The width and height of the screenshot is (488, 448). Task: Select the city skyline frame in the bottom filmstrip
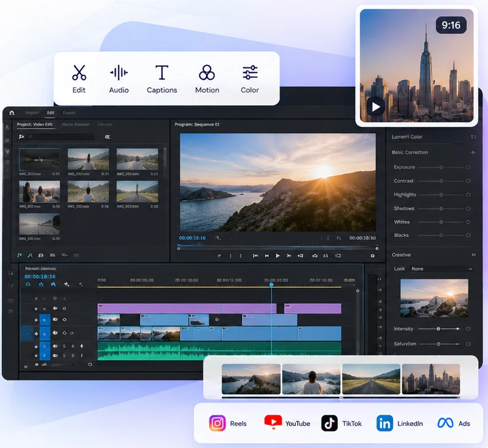[x=431, y=379]
